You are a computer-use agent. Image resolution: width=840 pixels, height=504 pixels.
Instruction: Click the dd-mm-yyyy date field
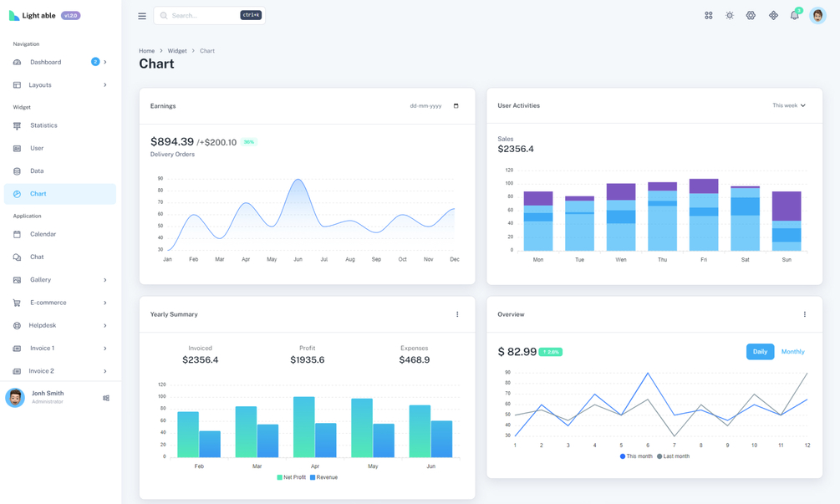click(x=435, y=106)
